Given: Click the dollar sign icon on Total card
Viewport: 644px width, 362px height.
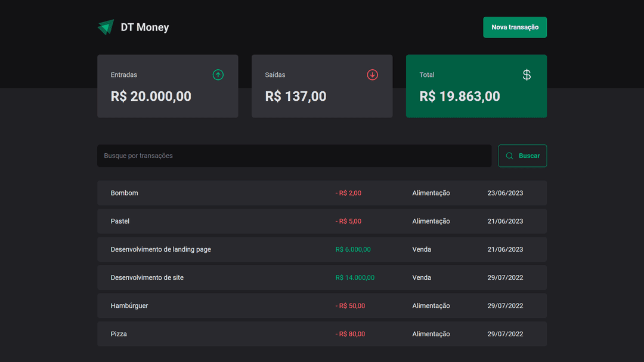Looking at the screenshot, I should 527,75.
